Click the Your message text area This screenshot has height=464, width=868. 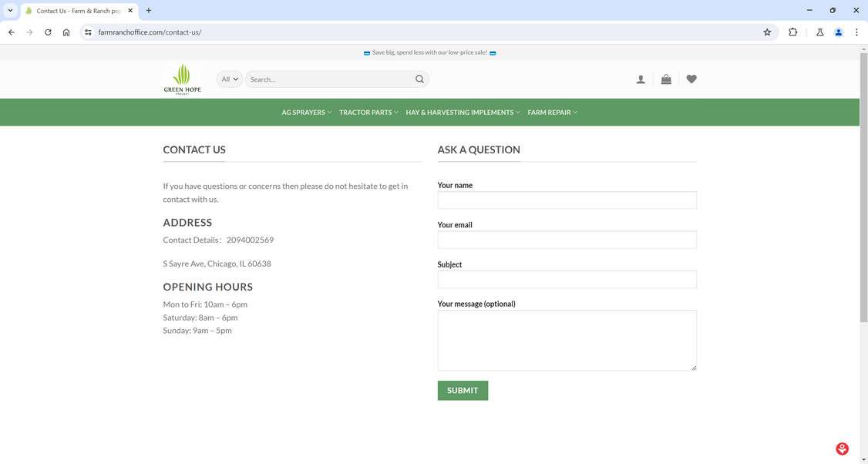(567, 340)
